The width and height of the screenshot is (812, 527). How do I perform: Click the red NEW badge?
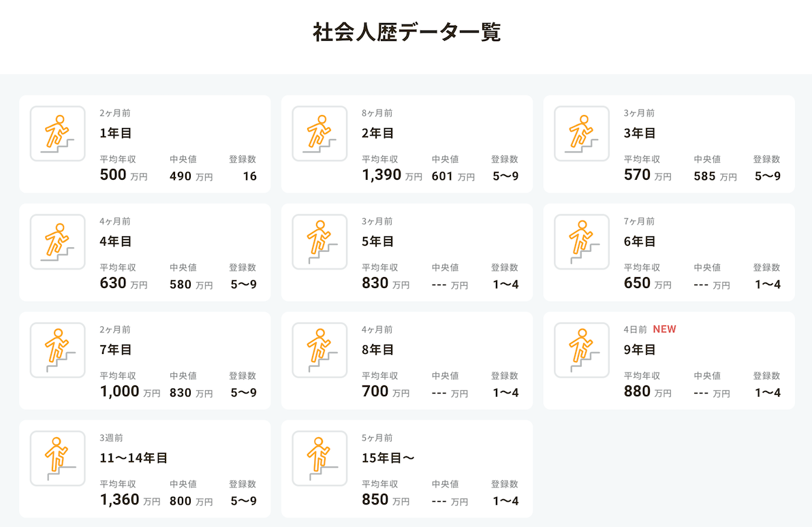click(x=664, y=330)
